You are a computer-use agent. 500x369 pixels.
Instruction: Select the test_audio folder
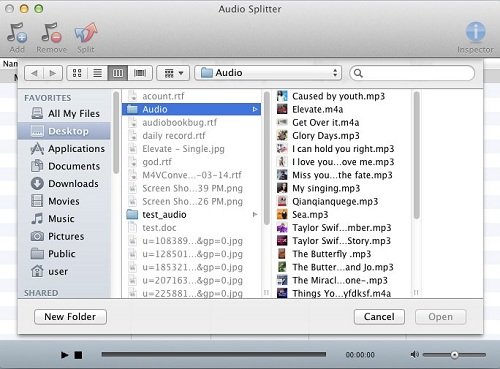(191, 215)
